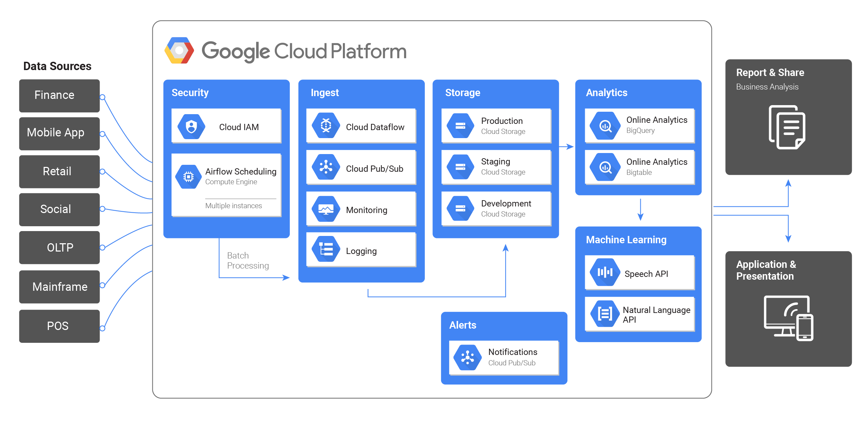The image size is (868, 424).
Task: Click the Natural Language API bracket icon
Action: [x=605, y=314]
